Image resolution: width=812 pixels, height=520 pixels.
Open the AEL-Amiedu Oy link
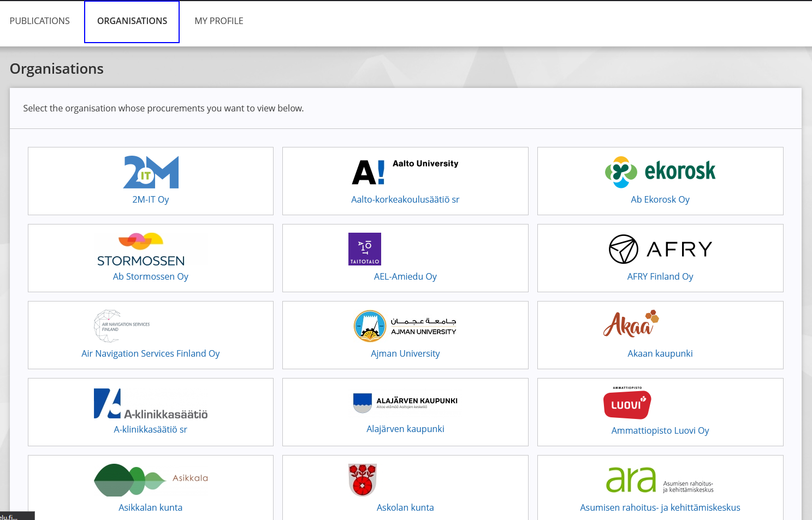click(405, 276)
